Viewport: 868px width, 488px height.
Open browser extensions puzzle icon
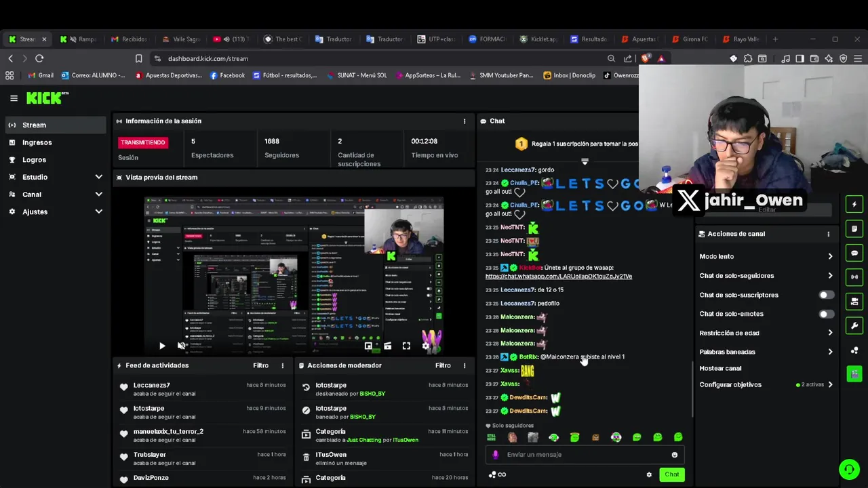[x=748, y=58]
